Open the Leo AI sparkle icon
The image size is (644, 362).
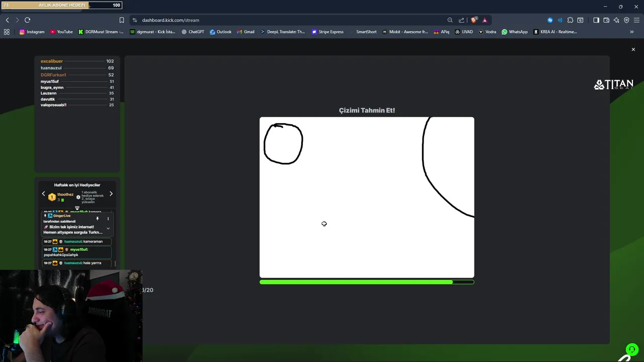[x=616, y=20]
